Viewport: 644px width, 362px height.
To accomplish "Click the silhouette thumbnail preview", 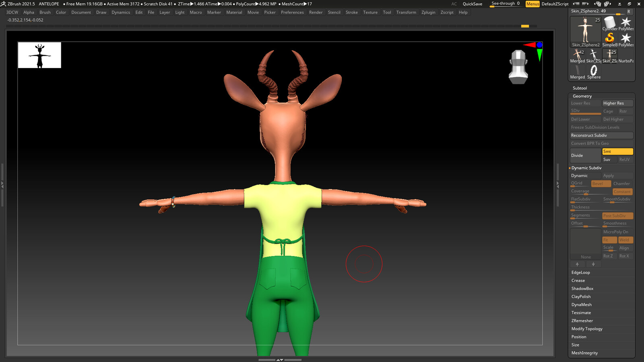I will (39, 55).
